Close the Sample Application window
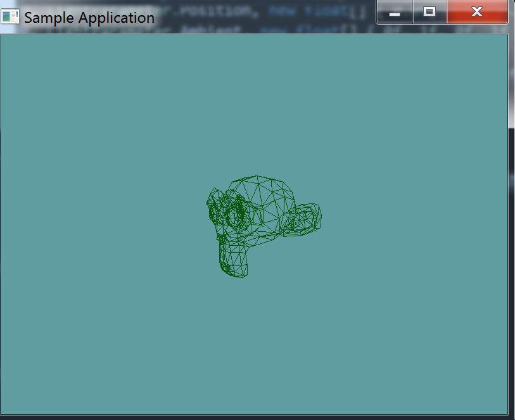515x420 pixels. (x=477, y=12)
